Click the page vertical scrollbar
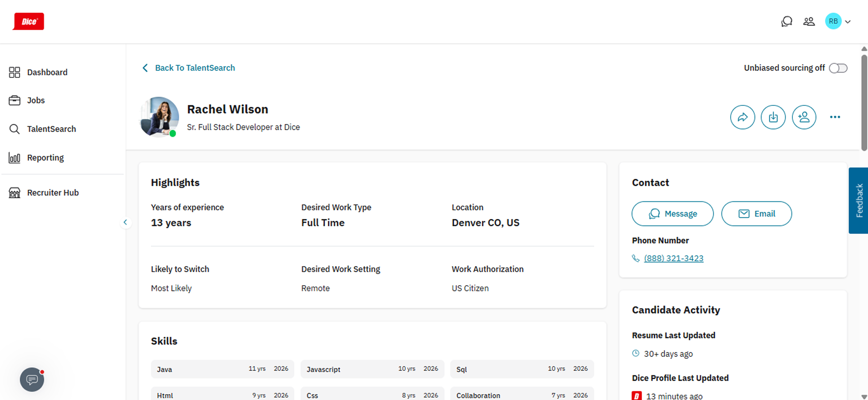868x400 pixels. [x=864, y=103]
